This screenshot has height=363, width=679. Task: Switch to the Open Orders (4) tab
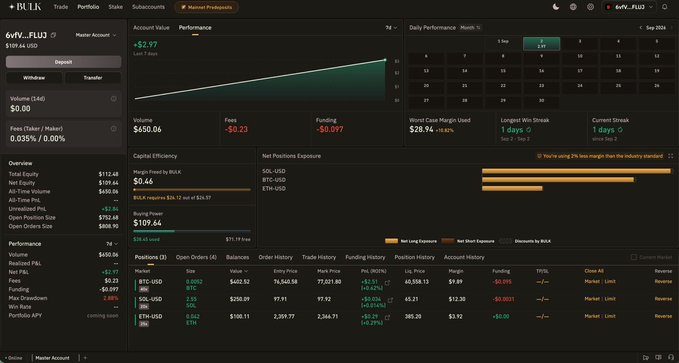point(196,257)
